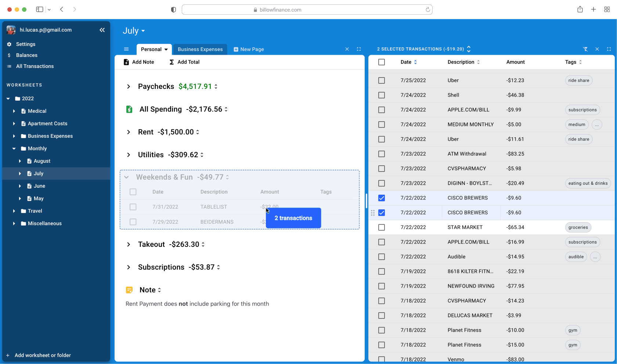Expand the worksheet panel to fullscreen

tap(359, 49)
